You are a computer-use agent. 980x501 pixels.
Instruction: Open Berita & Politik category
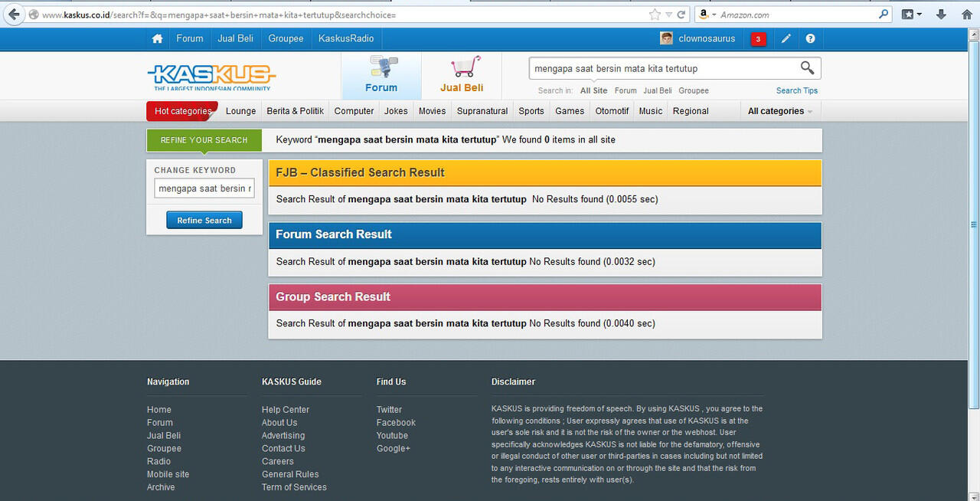295,111
